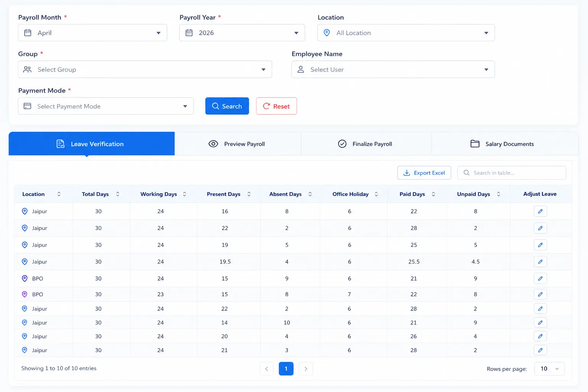Open Payroll Year dropdown showing 2026
The height and width of the screenshot is (392, 588).
pos(242,33)
